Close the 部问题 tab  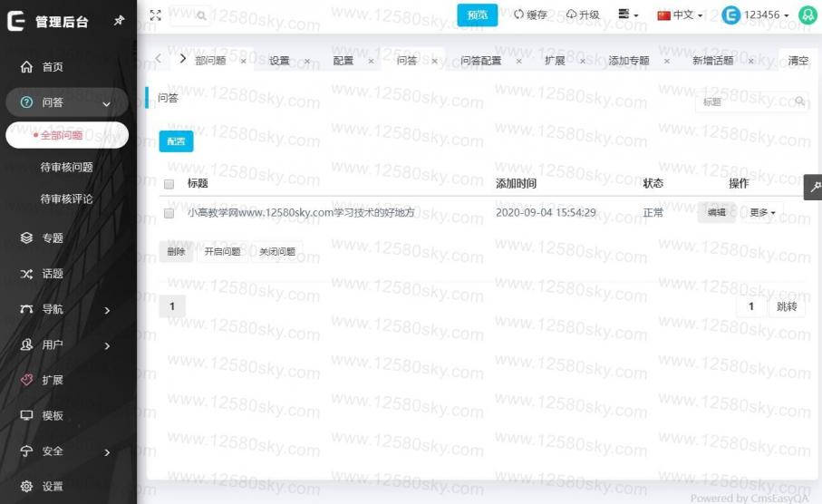coord(243,62)
